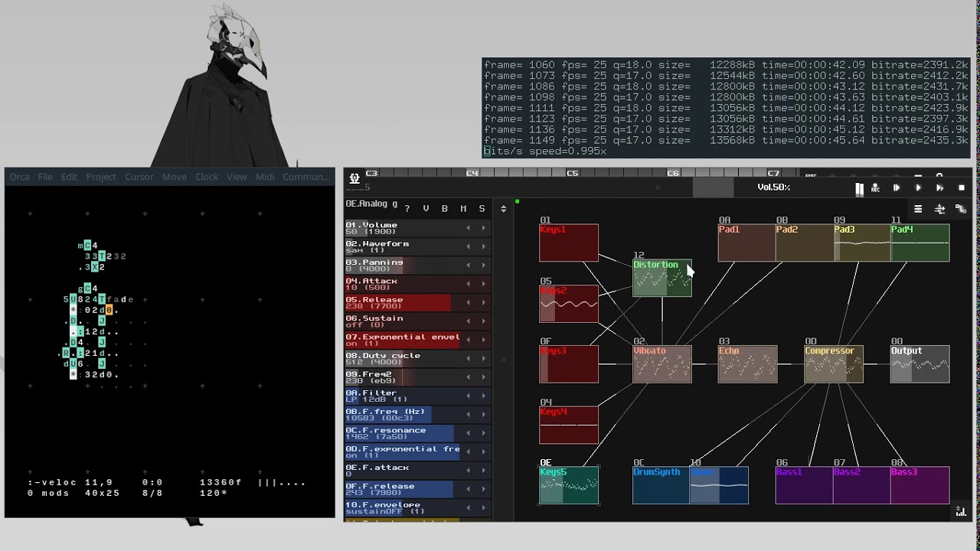Open the Orca menu

click(x=19, y=177)
